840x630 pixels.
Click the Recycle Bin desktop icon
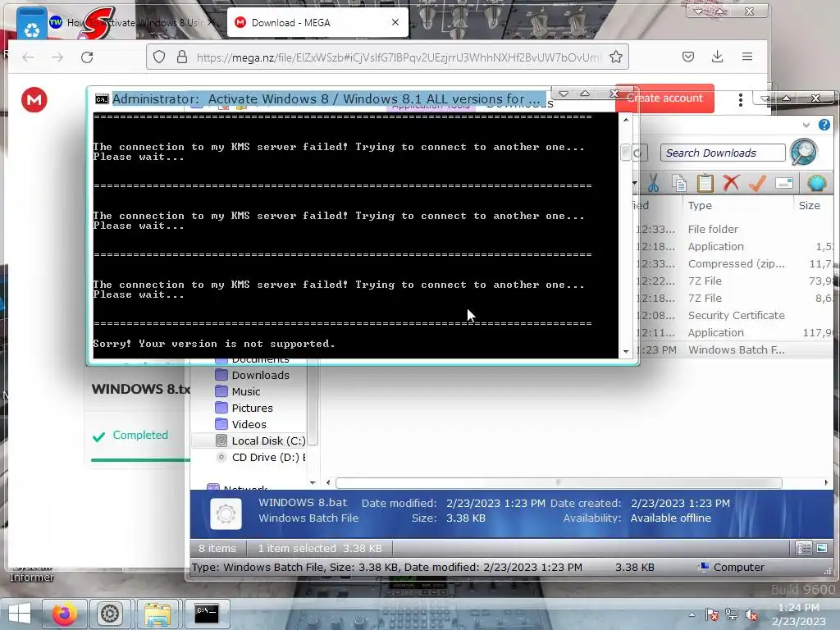click(31, 25)
